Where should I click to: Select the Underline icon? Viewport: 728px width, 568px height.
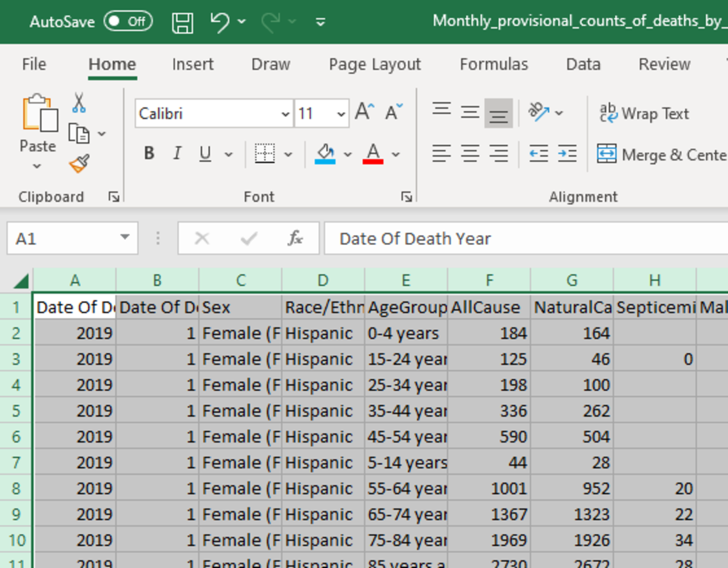click(x=204, y=153)
